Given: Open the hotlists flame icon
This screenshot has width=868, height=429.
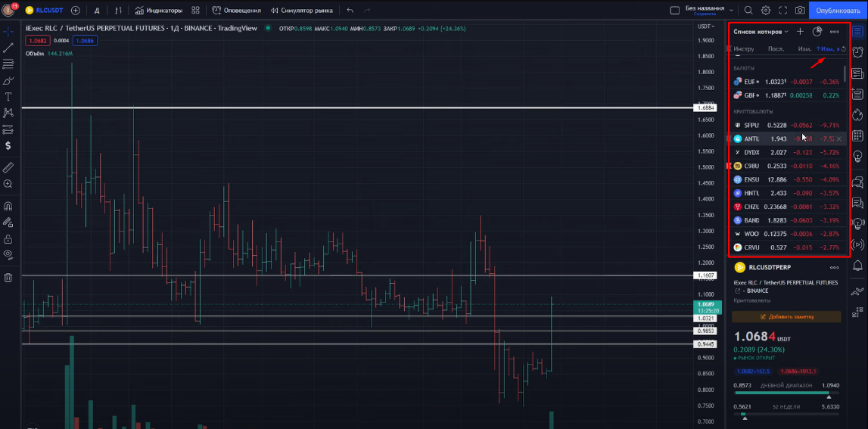Looking at the screenshot, I should (857, 114).
